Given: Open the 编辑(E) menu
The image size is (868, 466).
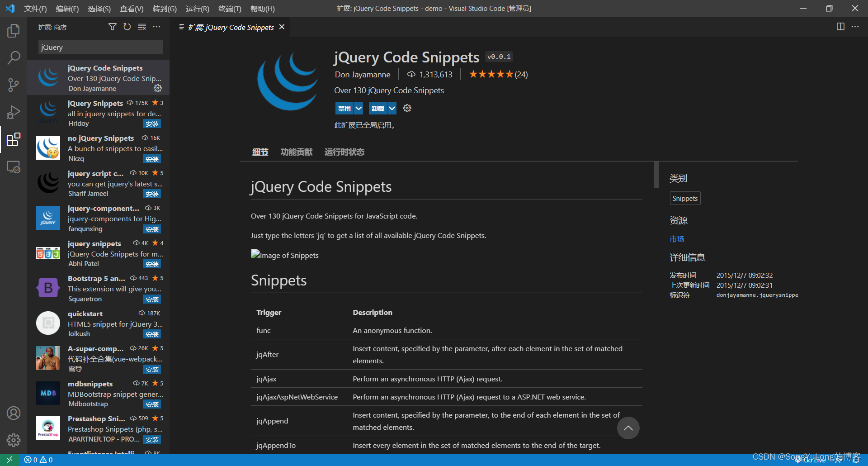Looking at the screenshot, I should coord(67,9).
